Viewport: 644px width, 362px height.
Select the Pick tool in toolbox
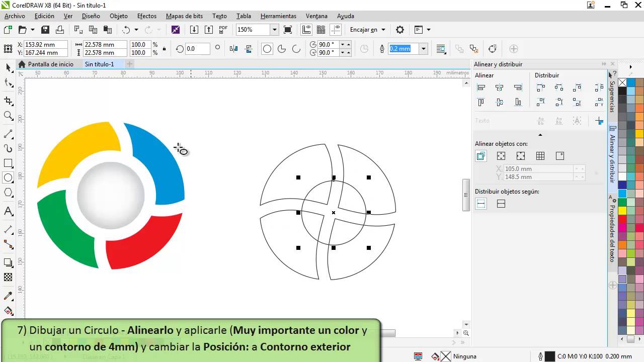click(x=8, y=67)
